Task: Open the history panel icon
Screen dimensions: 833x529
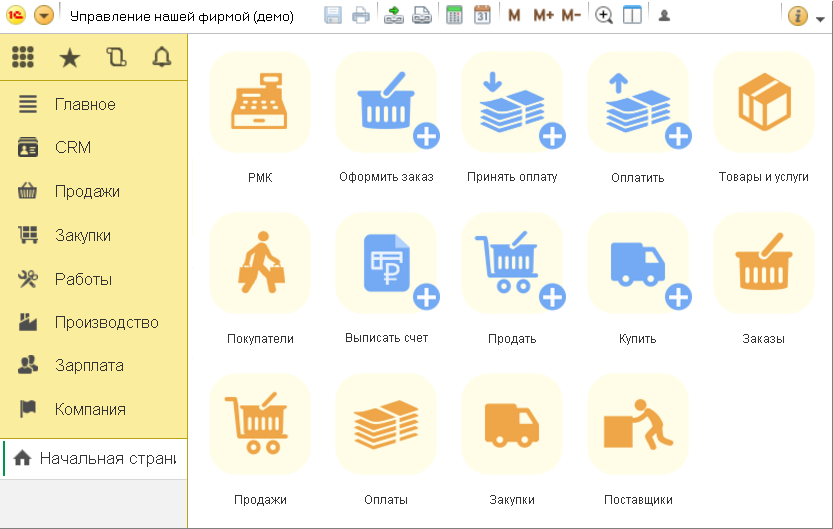Action: (115, 58)
